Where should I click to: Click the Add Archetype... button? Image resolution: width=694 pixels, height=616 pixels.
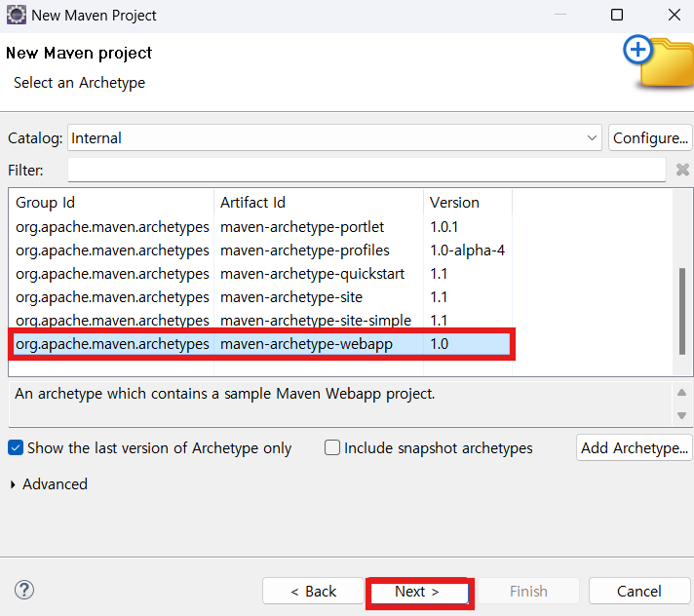click(x=634, y=447)
